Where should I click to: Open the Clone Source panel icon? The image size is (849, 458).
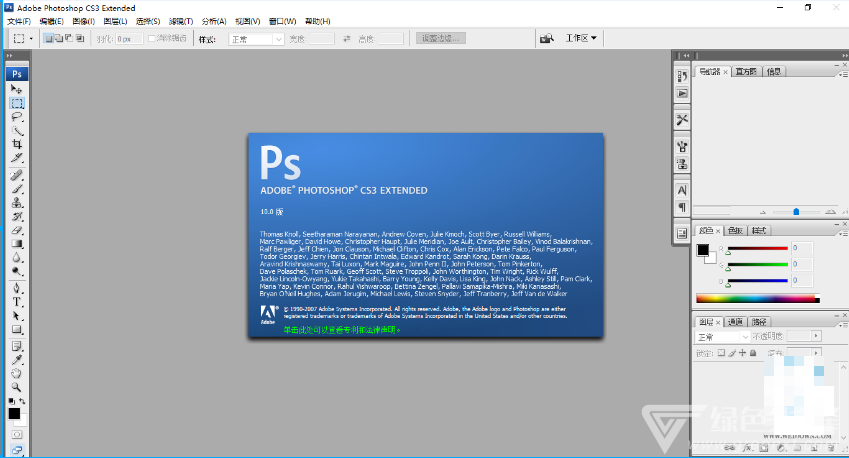click(682, 163)
